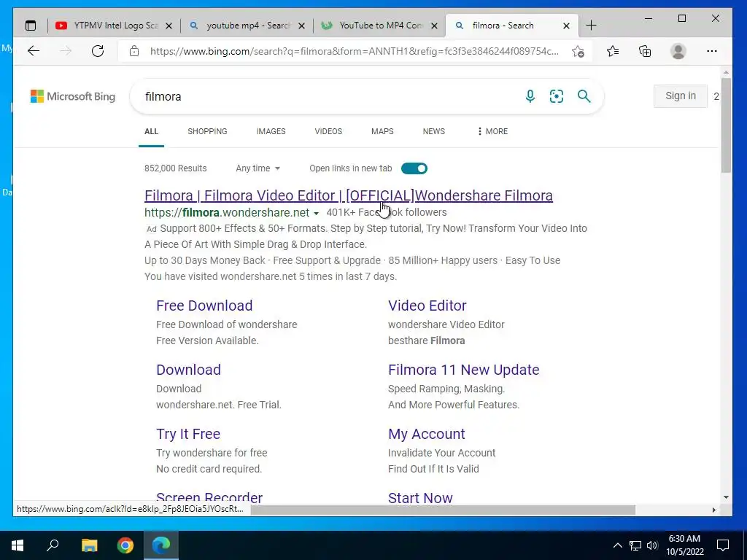Click the Sign in button
The image size is (747, 560).
click(681, 96)
